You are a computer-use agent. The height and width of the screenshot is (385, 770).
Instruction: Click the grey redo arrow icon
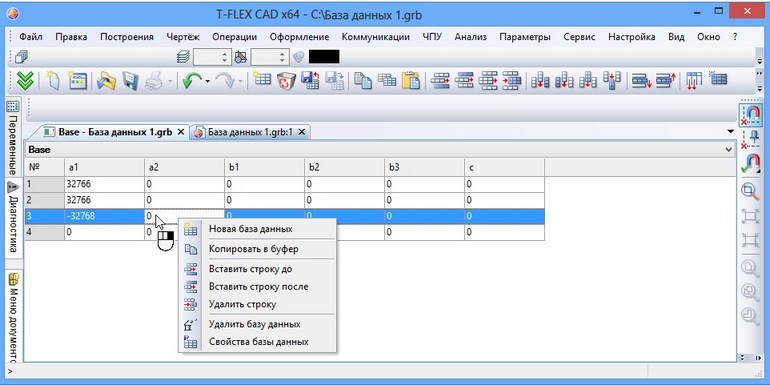(x=225, y=81)
